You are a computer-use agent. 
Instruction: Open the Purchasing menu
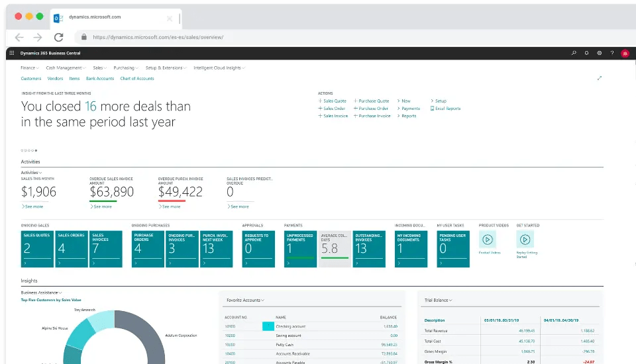coord(125,68)
